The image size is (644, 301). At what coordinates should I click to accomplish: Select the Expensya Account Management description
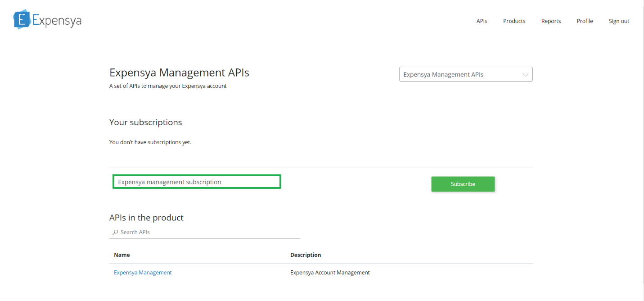330,273
